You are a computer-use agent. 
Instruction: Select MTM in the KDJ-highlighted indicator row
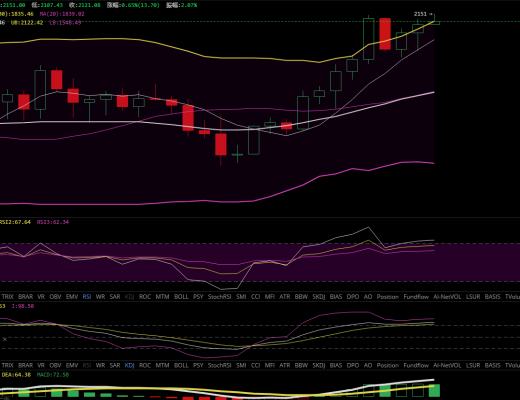tap(162, 365)
